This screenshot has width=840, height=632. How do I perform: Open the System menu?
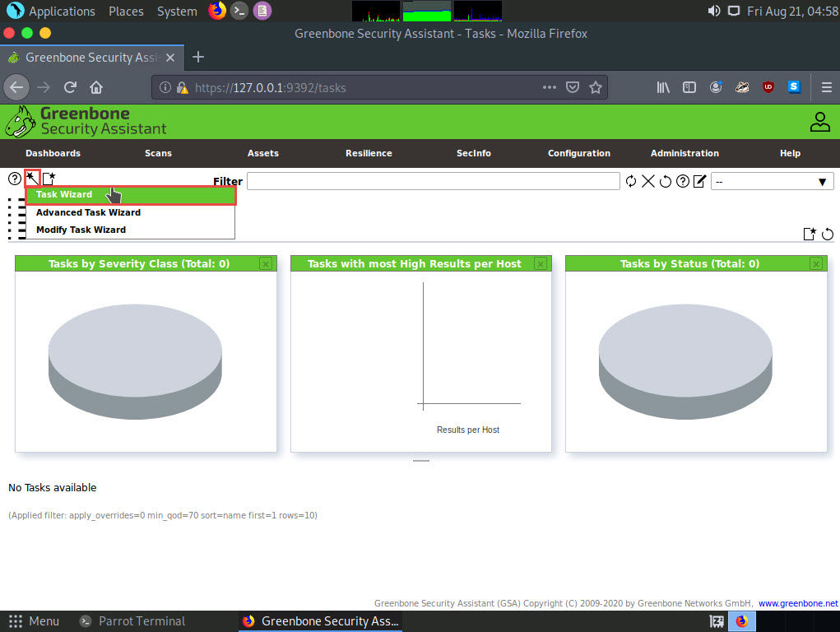(177, 11)
